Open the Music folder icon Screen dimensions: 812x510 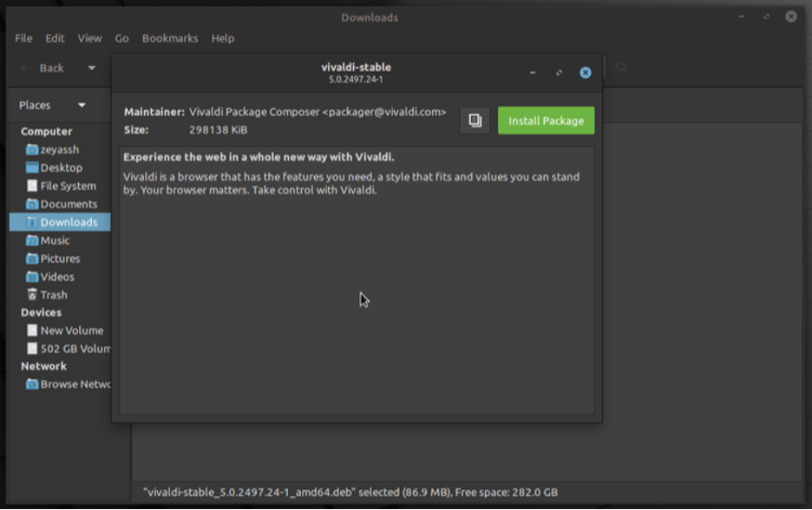(x=32, y=240)
